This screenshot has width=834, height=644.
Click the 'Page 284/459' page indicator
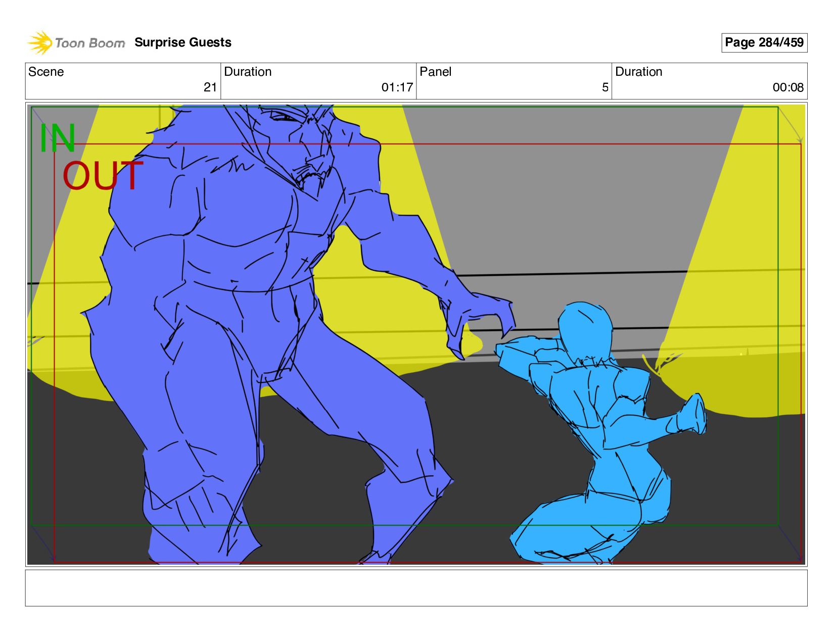[x=764, y=42]
